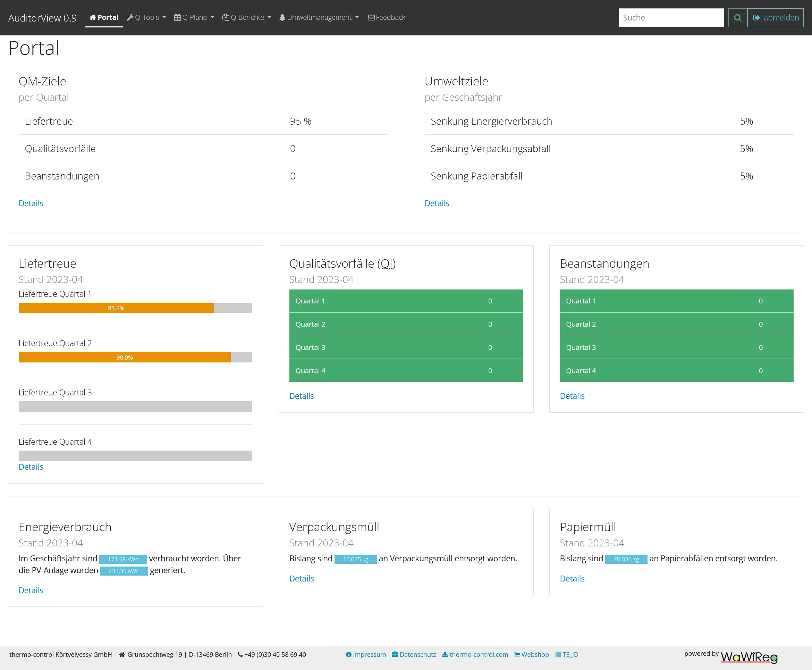Click the calendar icon of Q-Pläne
The image size is (812, 670).
[177, 17]
